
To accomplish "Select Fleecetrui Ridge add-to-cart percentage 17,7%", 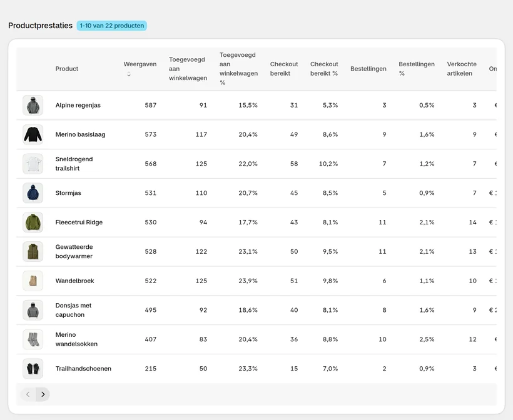I will click(x=248, y=222).
